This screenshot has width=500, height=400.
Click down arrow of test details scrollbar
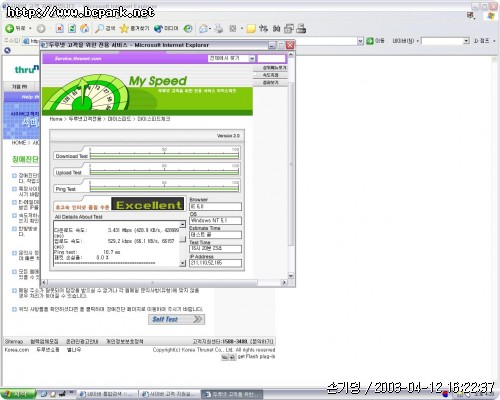point(183,263)
